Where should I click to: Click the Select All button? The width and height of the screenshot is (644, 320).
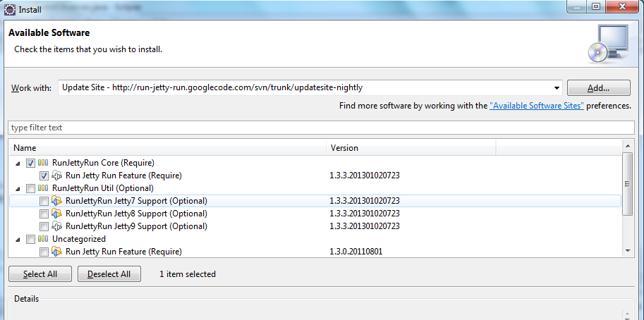[x=40, y=274]
